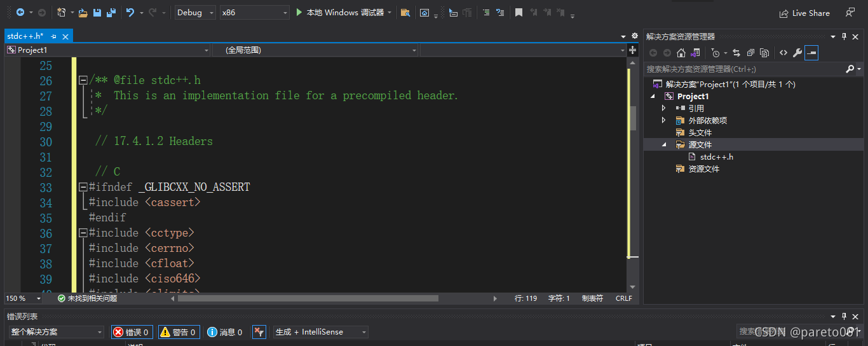Click the editor vertical scrollbar thumb
Screen dimensions: 868x346
point(633,118)
